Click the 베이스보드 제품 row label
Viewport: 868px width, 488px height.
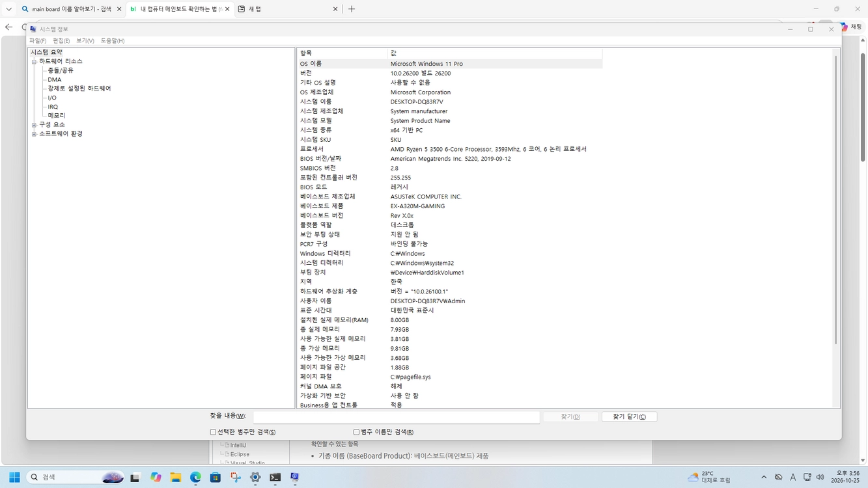[x=322, y=206]
